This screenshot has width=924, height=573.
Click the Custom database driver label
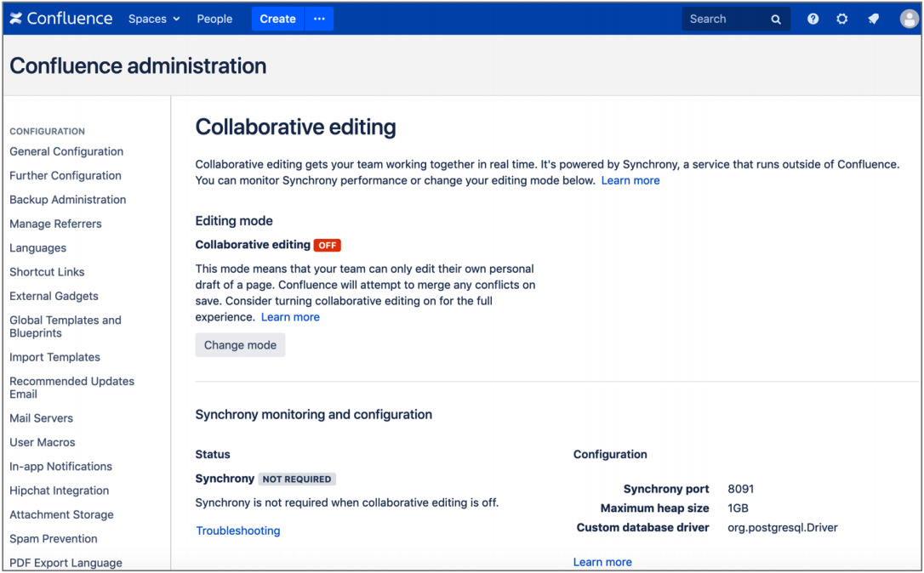pos(643,528)
